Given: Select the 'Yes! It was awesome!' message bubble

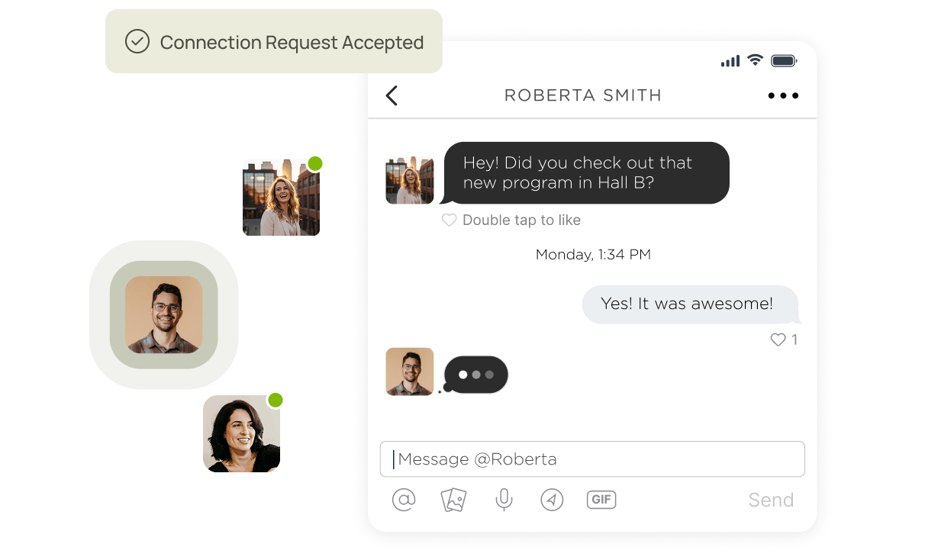Looking at the screenshot, I should point(690,304).
